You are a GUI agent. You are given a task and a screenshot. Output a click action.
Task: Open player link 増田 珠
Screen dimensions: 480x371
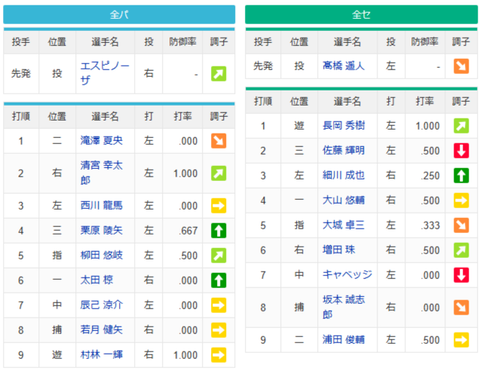pyautogui.click(x=339, y=250)
